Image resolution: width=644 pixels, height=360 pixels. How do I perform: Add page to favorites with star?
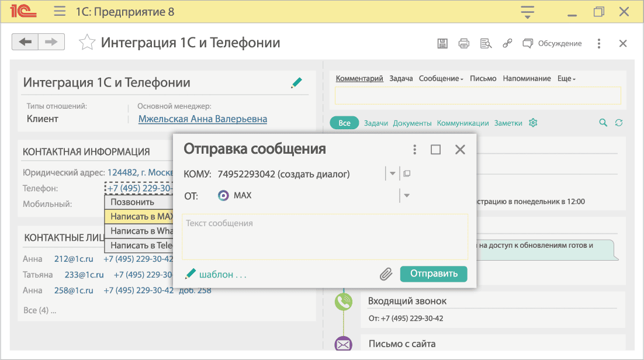click(x=87, y=42)
